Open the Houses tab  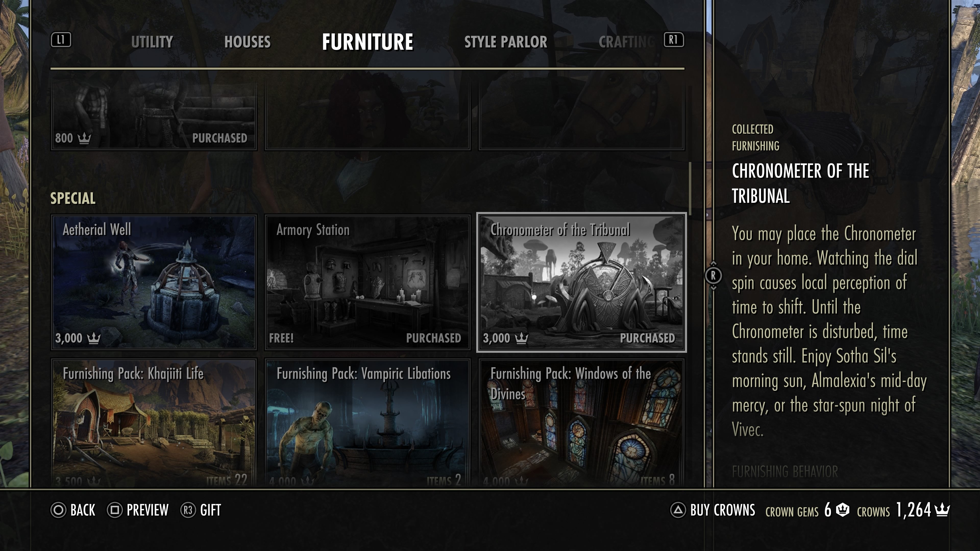tap(247, 42)
